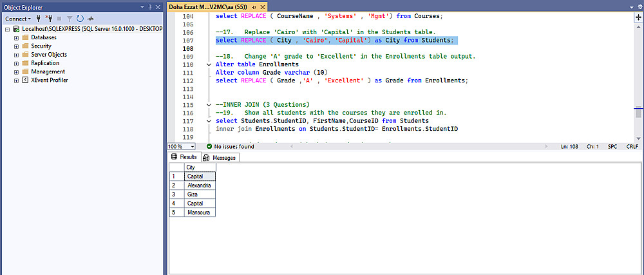Image resolution: width=644 pixels, height=275 pixels.
Task: Expand the Security folder node
Action: (16, 46)
